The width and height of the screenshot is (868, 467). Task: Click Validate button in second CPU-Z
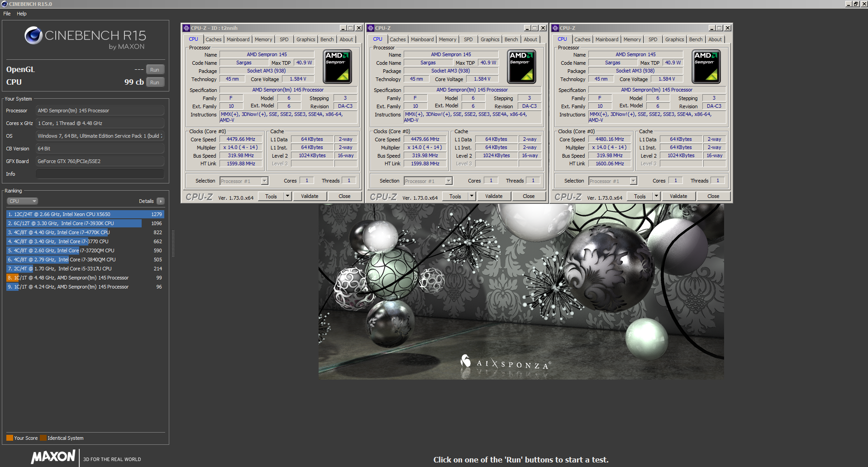click(494, 196)
